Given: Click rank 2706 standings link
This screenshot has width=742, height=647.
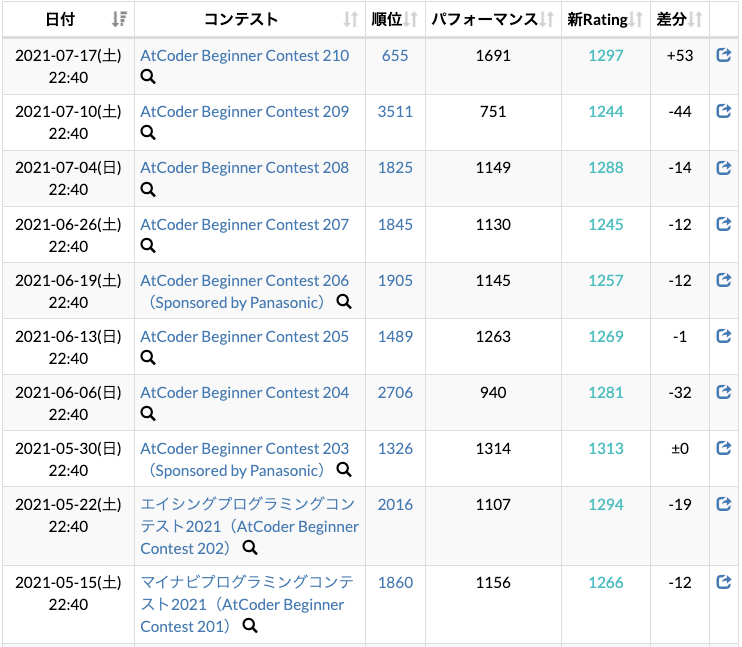Looking at the screenshot, I should click(395, 393).
